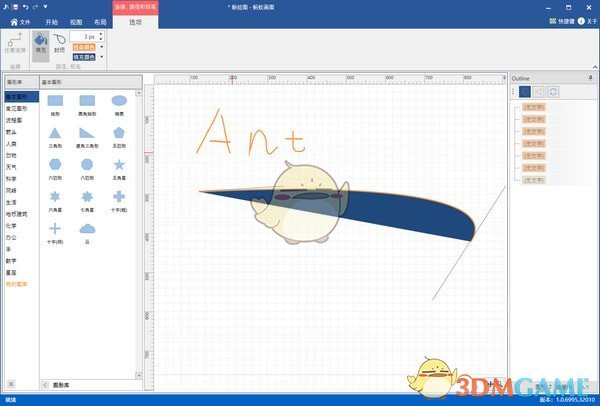Click the Outline refresh icon
Viewport: 600px width, 406px height.
click(x=553, y=92)
